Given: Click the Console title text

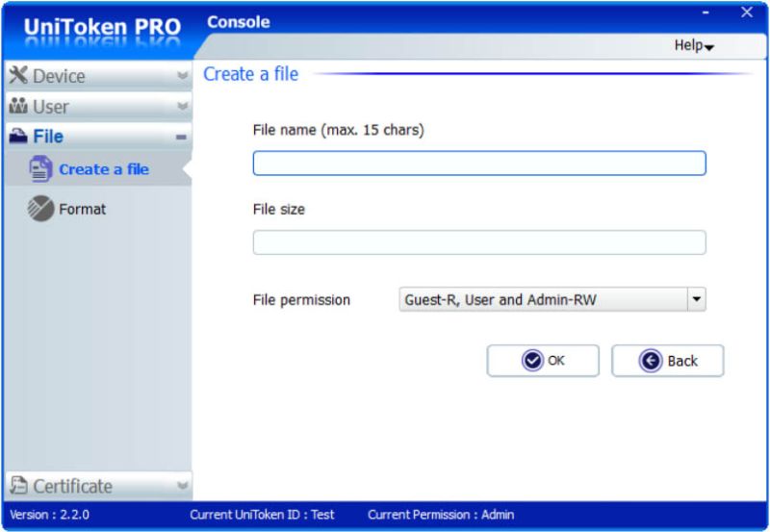Looking at the screenshot, I should pyautogui.click(x=238, y=22).
